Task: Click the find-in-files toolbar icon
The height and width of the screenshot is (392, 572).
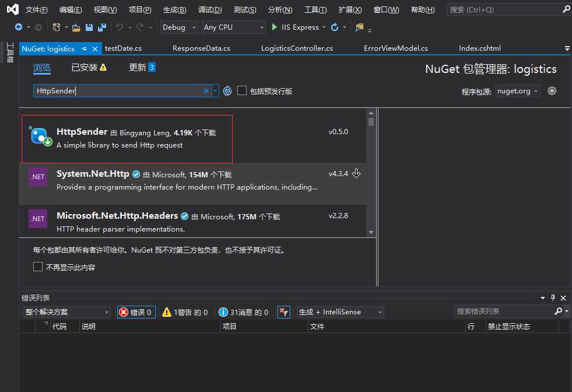Action: click(359, 27)
